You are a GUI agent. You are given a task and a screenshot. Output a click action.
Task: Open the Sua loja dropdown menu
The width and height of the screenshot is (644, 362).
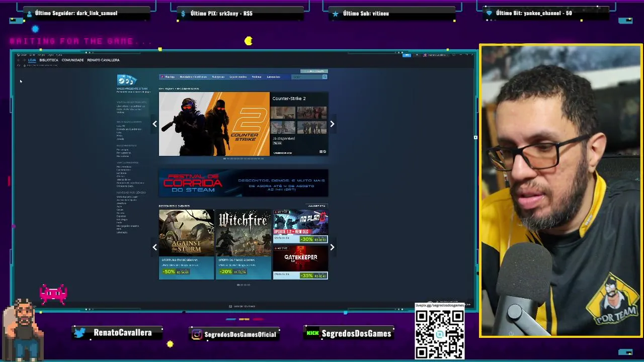[170, 77]
